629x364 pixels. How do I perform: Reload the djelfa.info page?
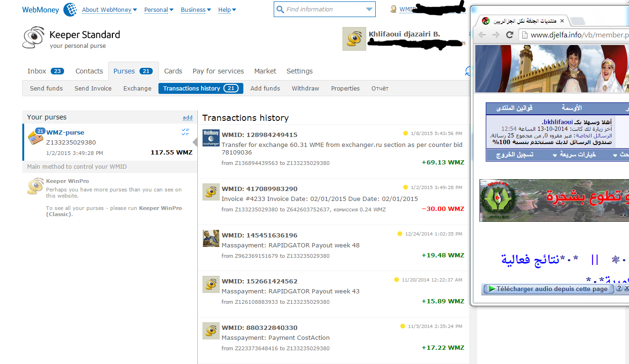coord(510,35)
